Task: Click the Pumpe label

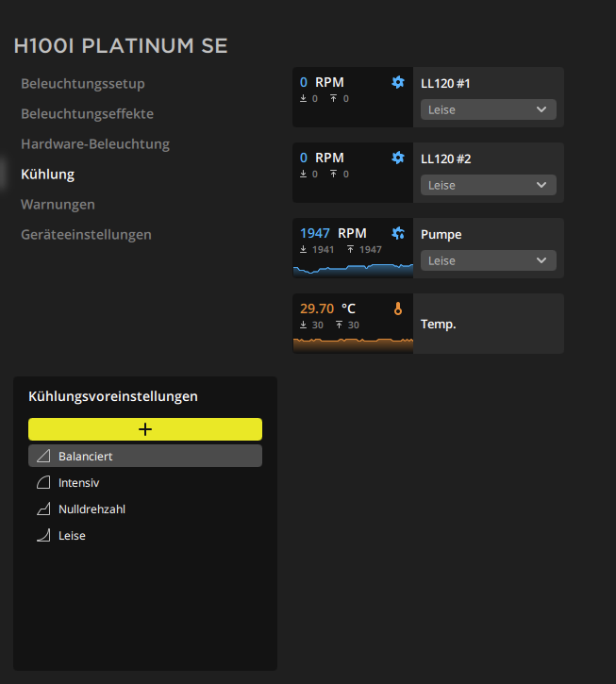Action: tap(441, 234)
